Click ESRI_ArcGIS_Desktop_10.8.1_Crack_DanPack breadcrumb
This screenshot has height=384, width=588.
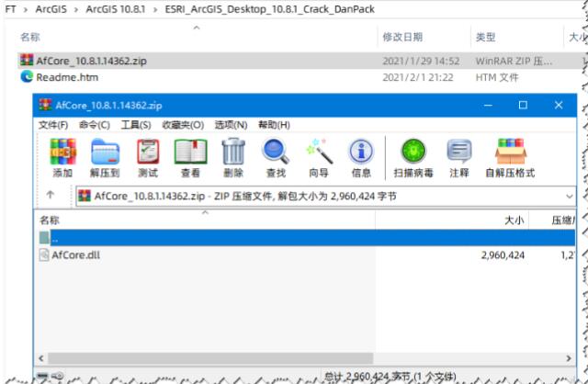[x=269, y=9]
